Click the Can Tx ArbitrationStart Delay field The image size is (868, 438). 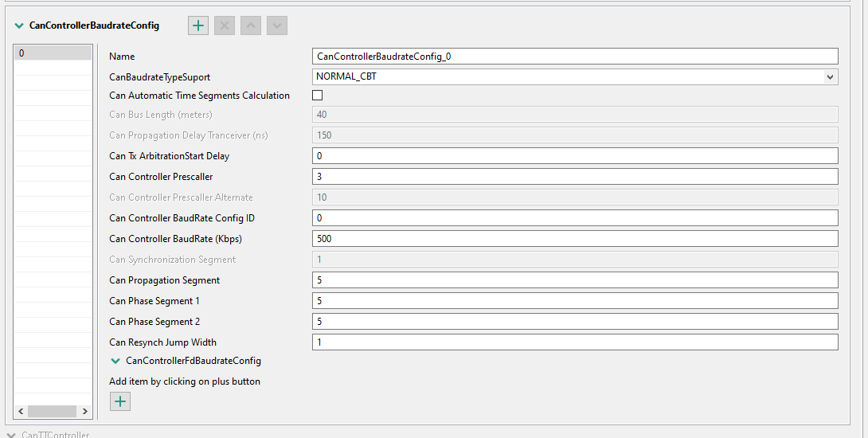coord(575,156)
